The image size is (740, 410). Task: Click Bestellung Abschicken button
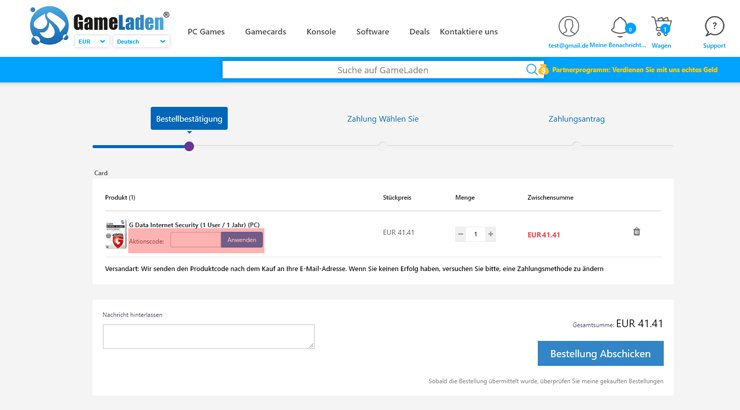point(600,353)
